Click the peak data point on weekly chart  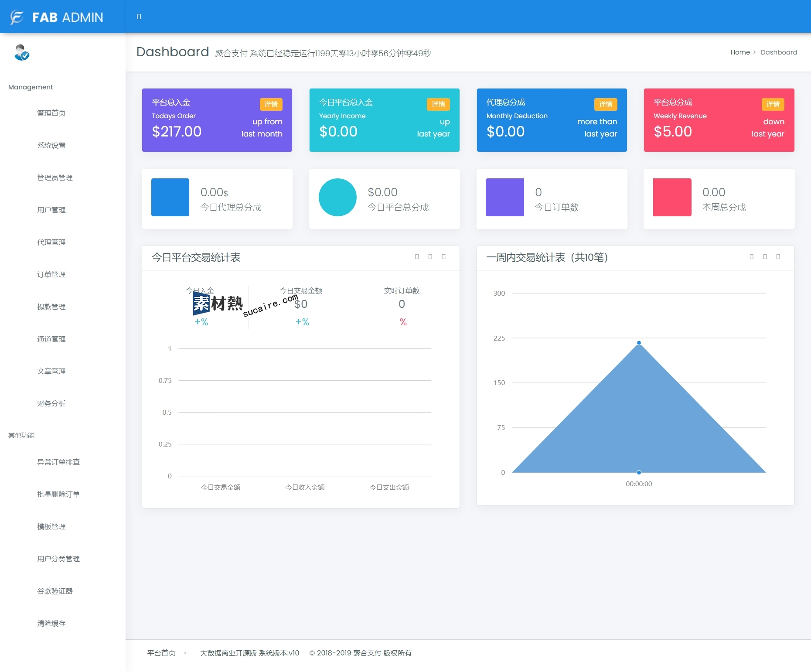639,343
